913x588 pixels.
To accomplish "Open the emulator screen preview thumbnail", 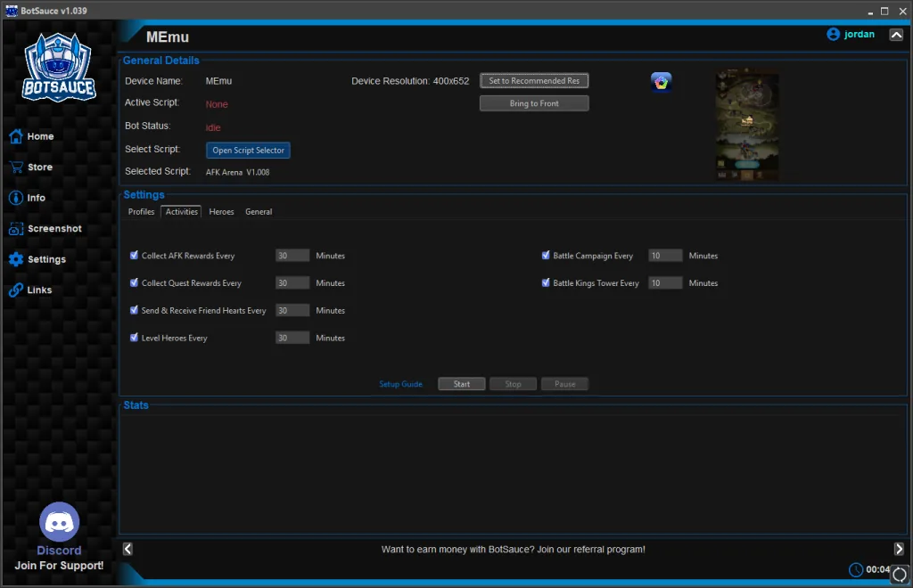I will [x=747, y=125].
